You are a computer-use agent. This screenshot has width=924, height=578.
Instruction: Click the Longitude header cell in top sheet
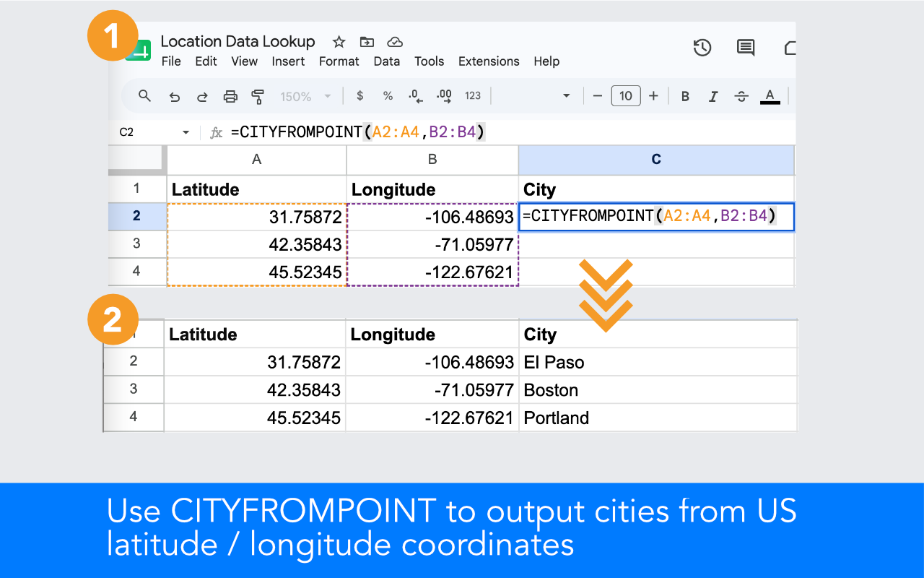(x=432, y=189)
